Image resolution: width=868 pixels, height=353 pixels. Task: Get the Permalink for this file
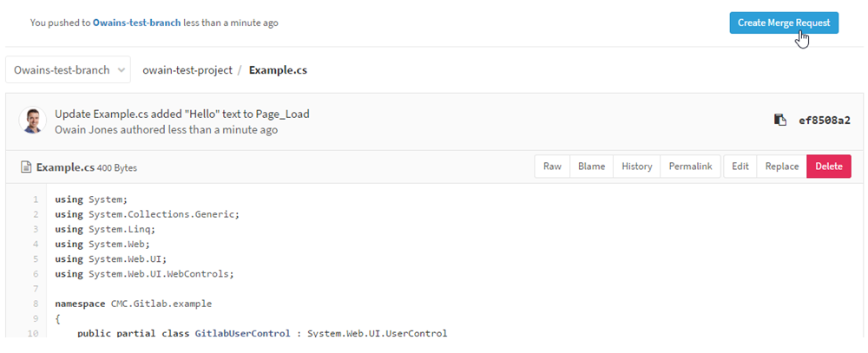(690, 167)
